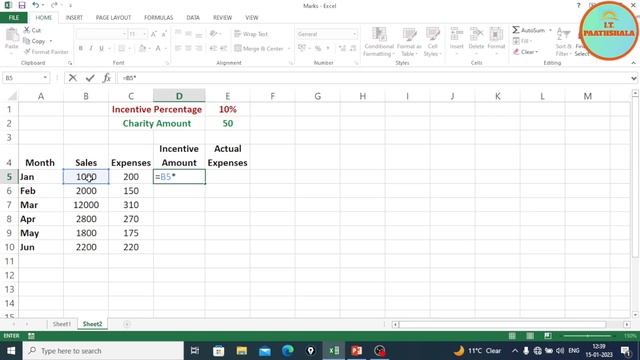Toggle Wrap Text
Image resolution: width=640 pixels, height=360 pixels.
pos(251,34)
